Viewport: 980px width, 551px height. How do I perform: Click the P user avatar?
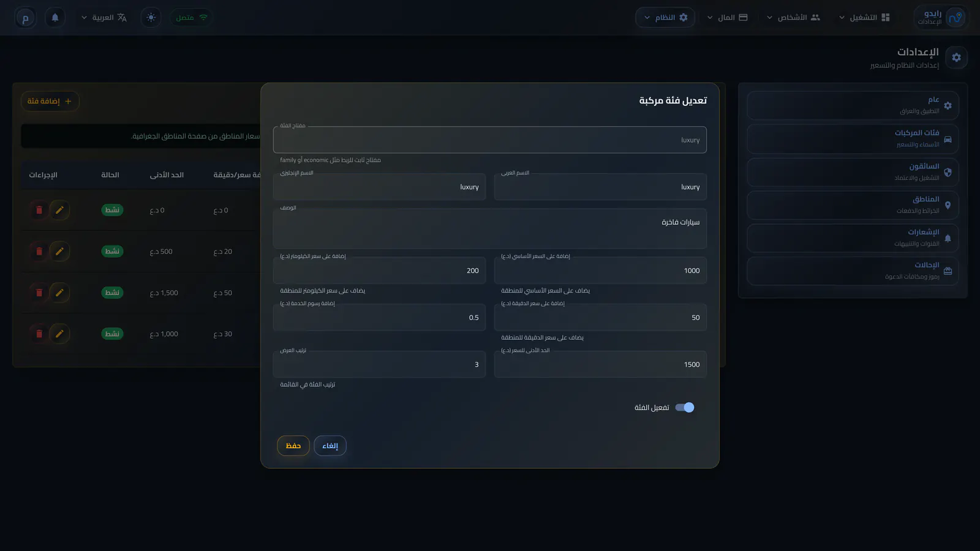click(x=25, y=18)
